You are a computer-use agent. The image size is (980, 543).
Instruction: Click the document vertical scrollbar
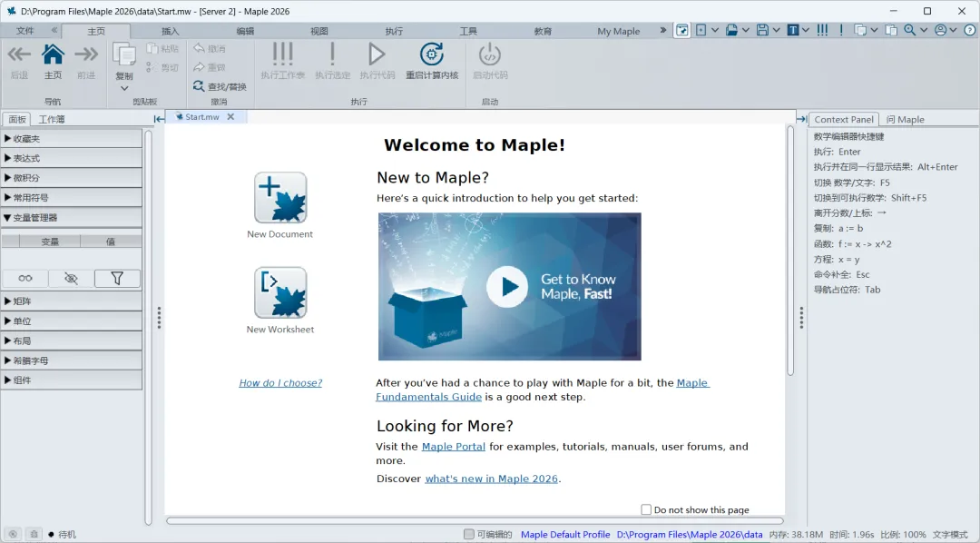(790, 251)
